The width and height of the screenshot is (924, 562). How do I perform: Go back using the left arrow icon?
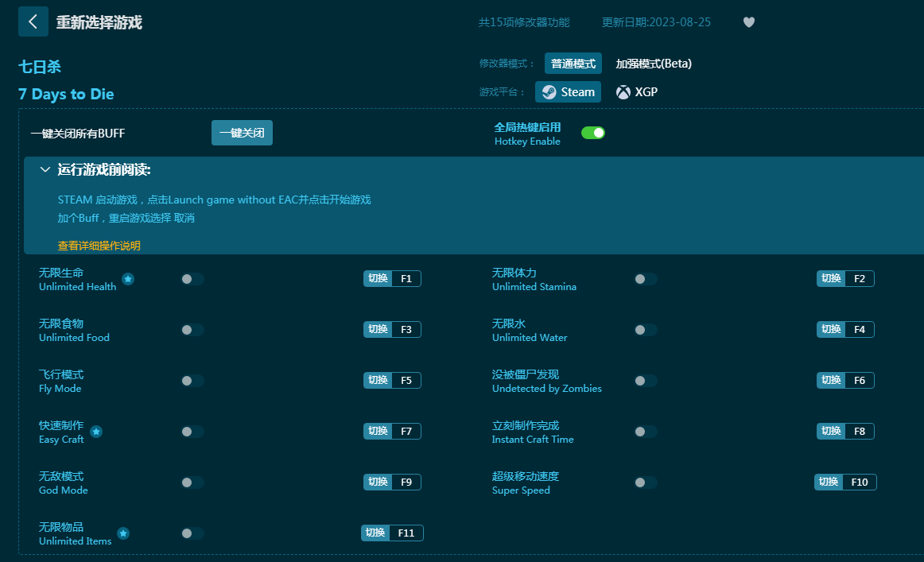pos(33,21)
